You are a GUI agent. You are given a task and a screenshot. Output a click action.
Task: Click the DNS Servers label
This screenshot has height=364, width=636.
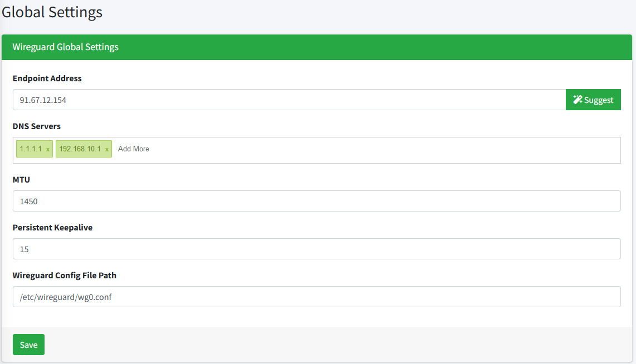point(37,126)
